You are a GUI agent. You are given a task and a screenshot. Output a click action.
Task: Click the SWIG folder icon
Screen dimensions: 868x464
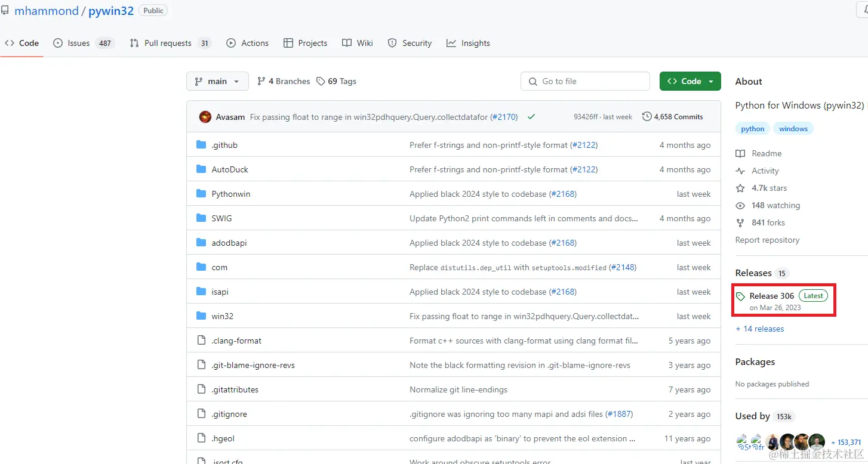tap(201, 218)
